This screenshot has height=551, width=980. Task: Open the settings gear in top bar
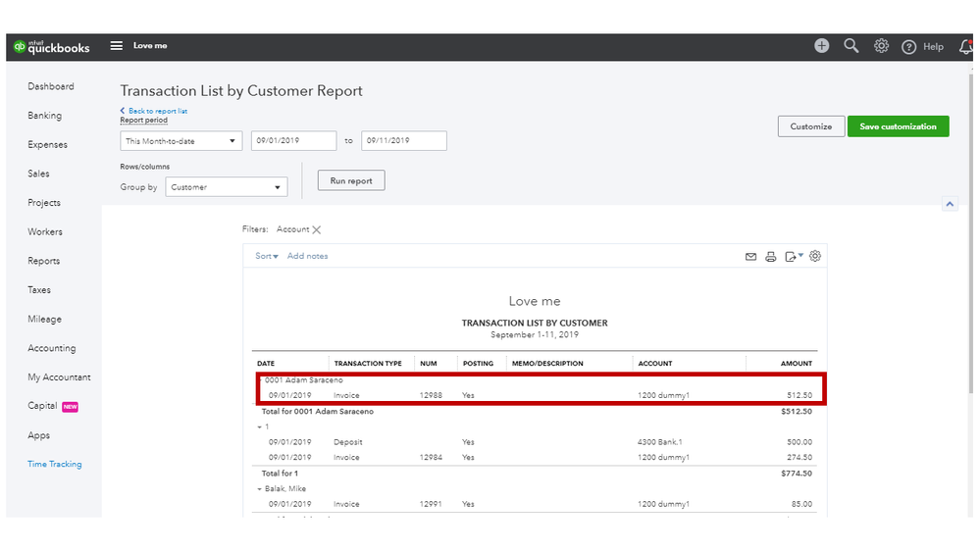881,46
